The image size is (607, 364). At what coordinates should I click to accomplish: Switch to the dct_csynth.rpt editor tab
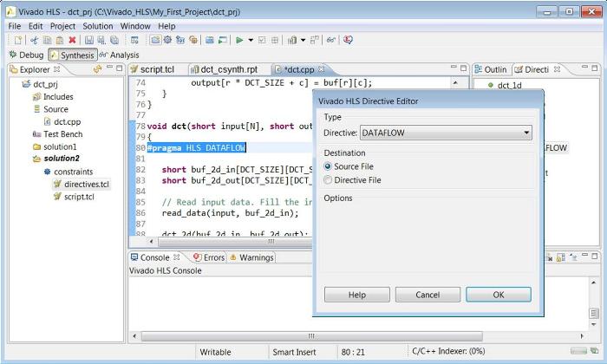coord(223,69)
